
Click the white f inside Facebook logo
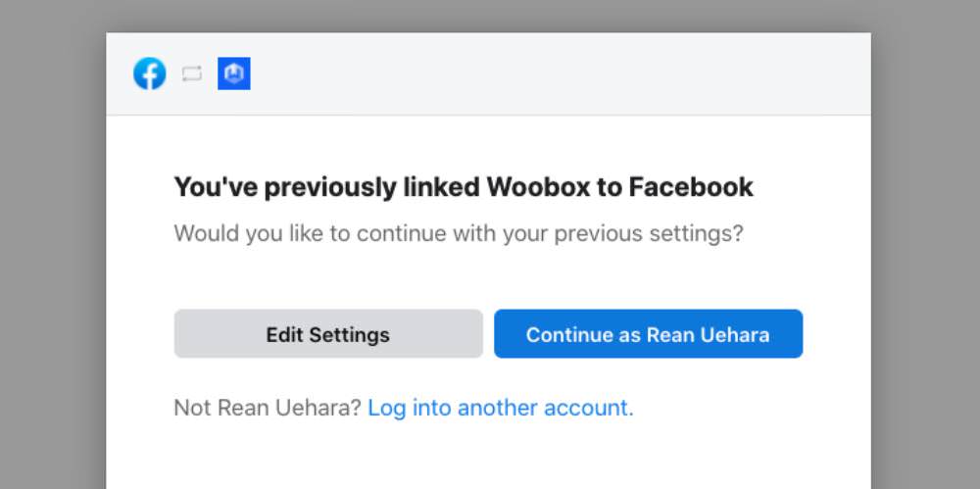point(151,75)
